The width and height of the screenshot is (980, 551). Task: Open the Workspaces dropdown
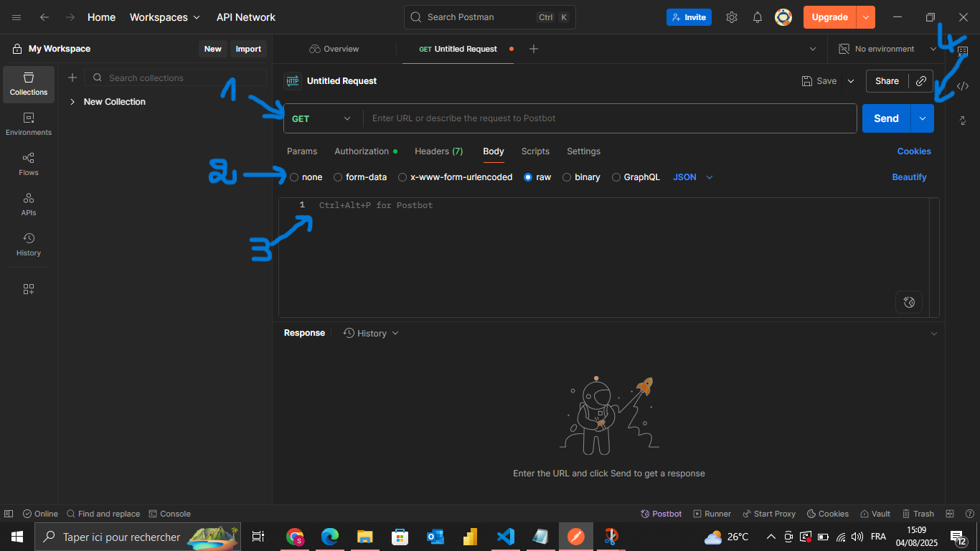pos(165,17)
